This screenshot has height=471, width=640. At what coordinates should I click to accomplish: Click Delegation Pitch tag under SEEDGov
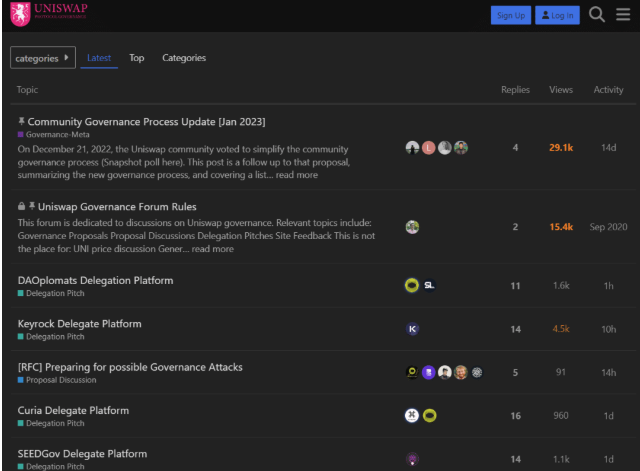(51, 467)
